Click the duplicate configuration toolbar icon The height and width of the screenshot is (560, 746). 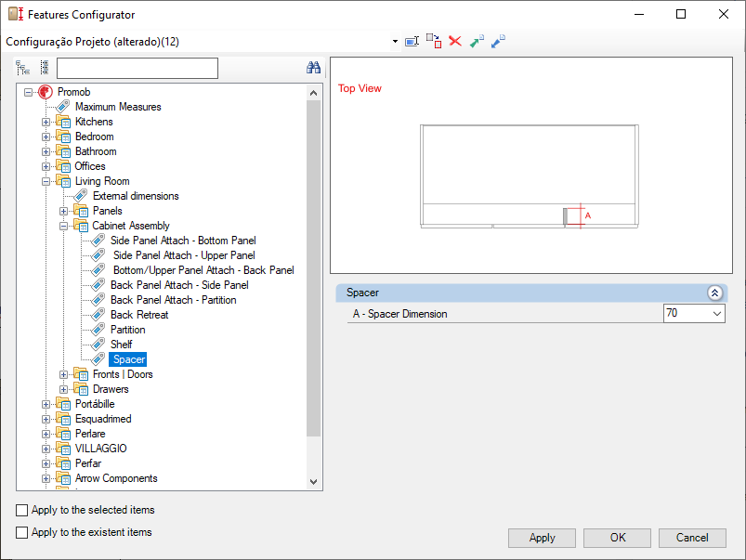click(x=434, y=41)
